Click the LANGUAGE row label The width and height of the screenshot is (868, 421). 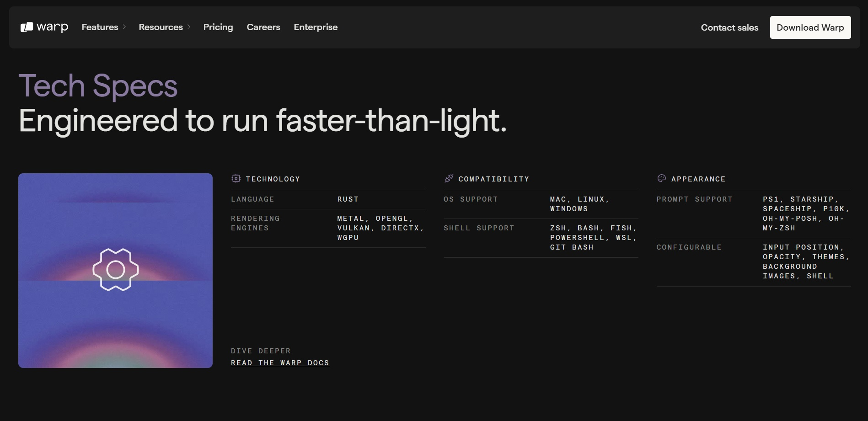coord(252,199)
